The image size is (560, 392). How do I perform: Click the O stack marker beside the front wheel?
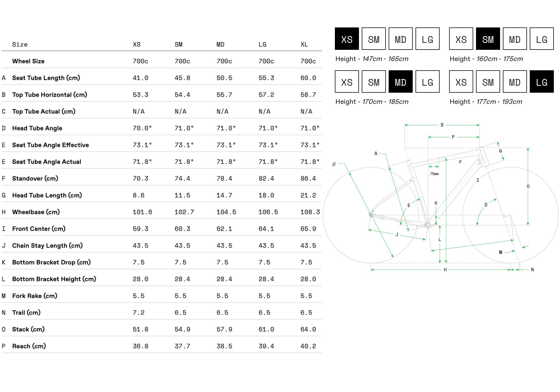click(x=528, y=186)
